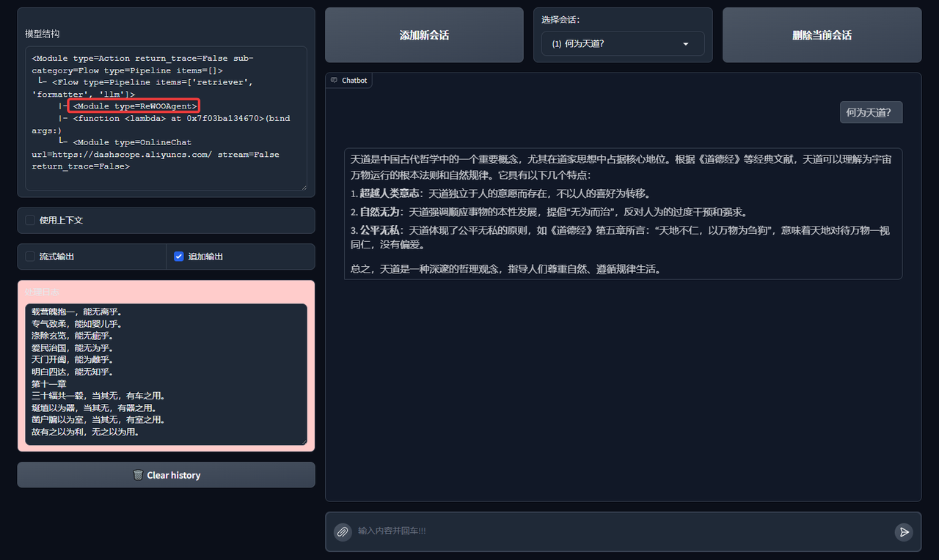
Task: Click the user message bubble 何为天道?
Action: click(871, 112)
